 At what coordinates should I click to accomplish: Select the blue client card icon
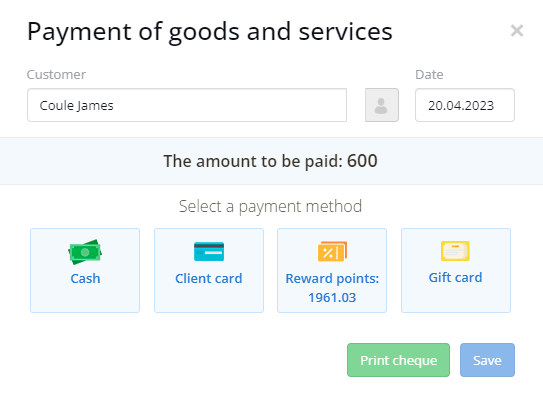pos(209,251)
